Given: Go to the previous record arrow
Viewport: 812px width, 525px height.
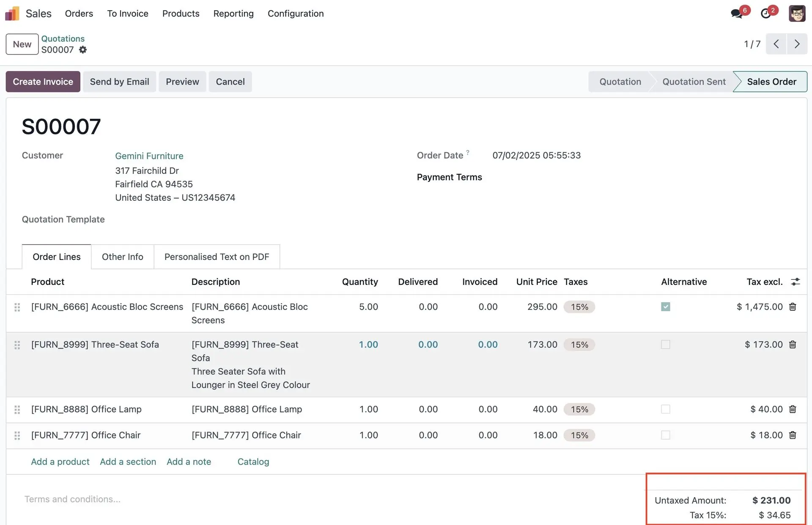Looking at the screenshot, I should click(776, 44).
